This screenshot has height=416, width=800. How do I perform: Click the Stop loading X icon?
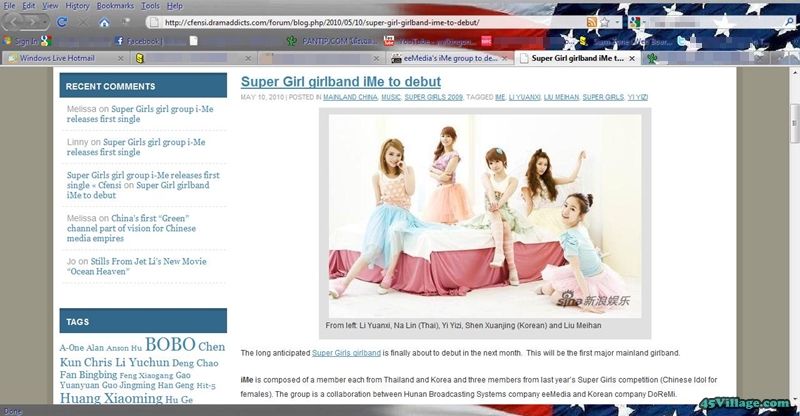point(83,22)
